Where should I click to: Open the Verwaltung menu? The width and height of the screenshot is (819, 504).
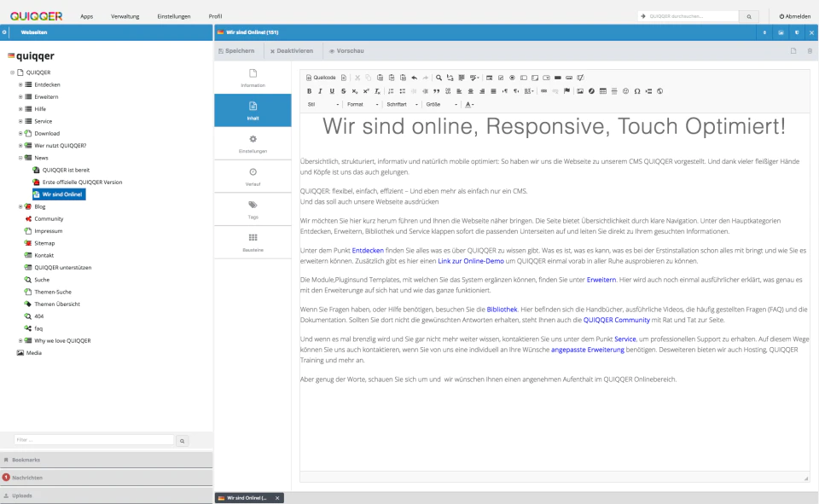point(125,16)
